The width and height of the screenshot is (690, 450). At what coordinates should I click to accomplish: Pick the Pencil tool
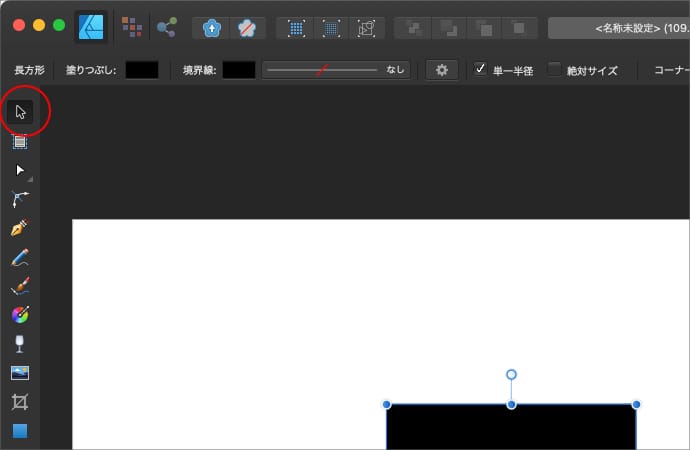[20, 257]
